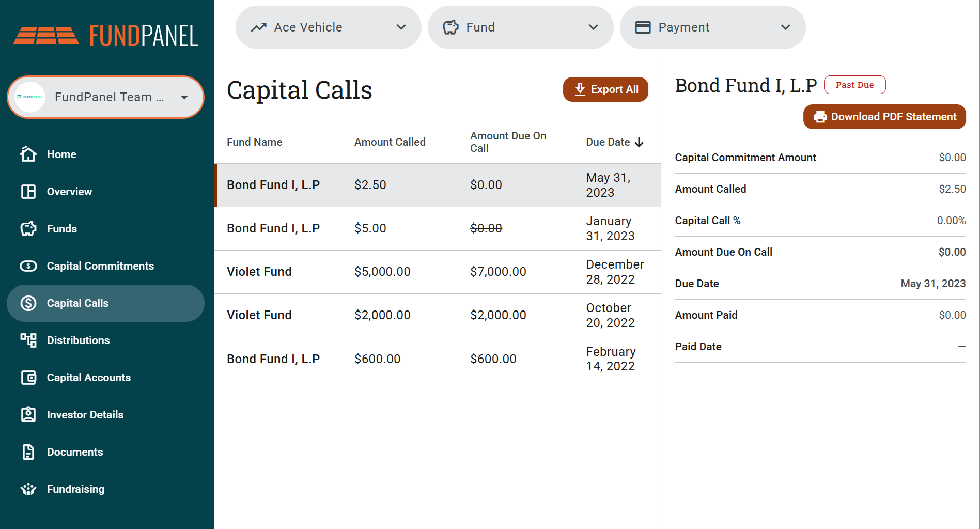Click the Export All button

tap(605, 89)
